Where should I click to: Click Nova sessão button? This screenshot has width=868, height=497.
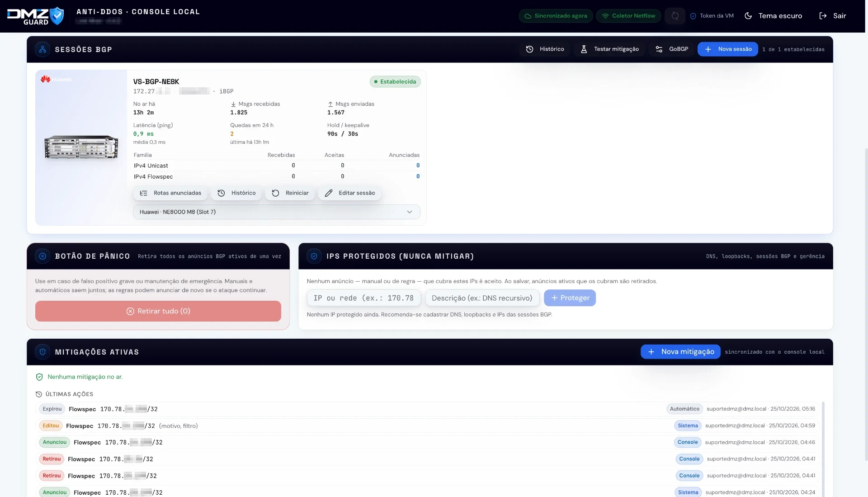click(x=727, y=49)
